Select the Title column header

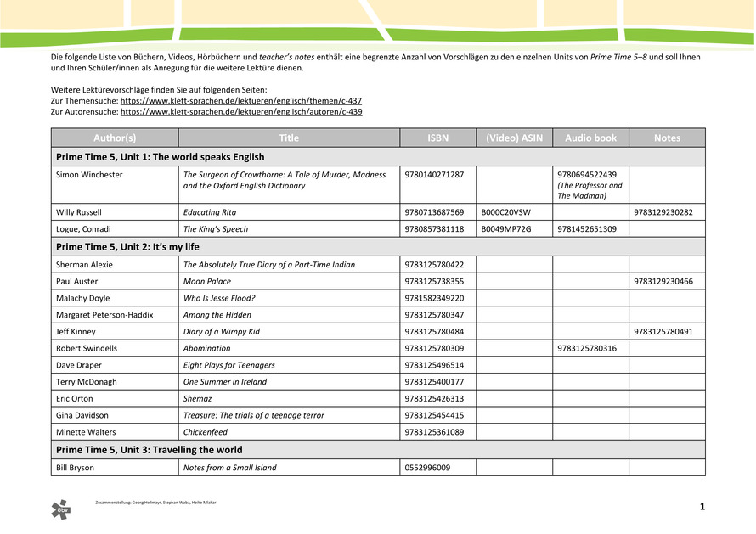pyautogui.click(x=289, y=138)
